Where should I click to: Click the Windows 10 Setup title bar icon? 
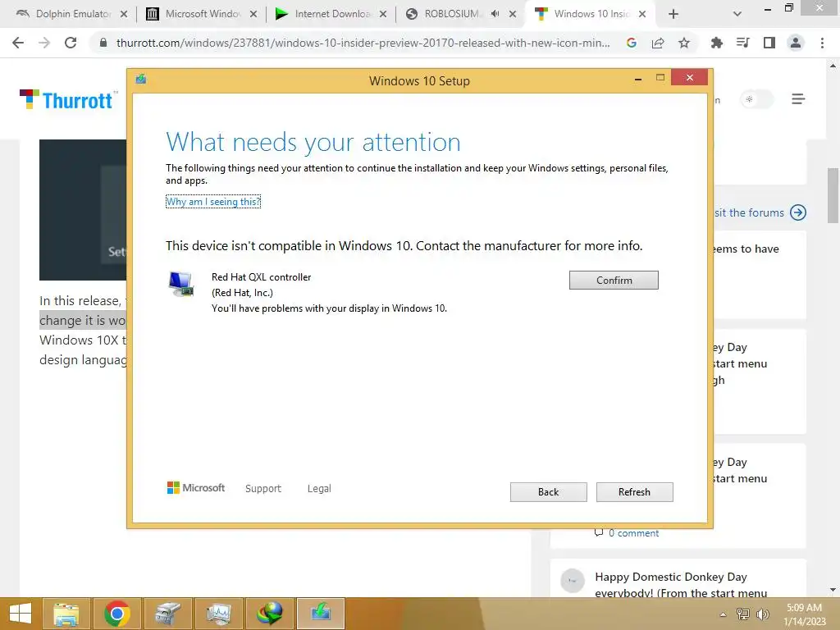(x=141, y=80)
